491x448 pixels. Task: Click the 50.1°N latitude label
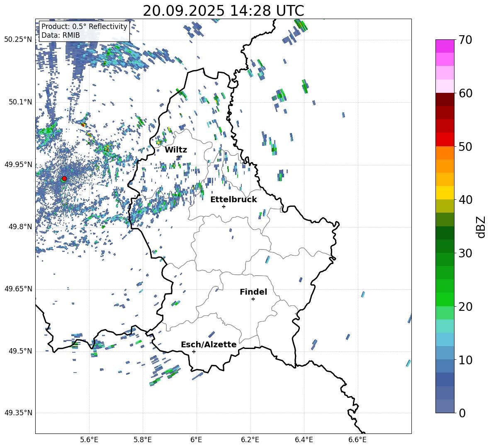(20, 102)
